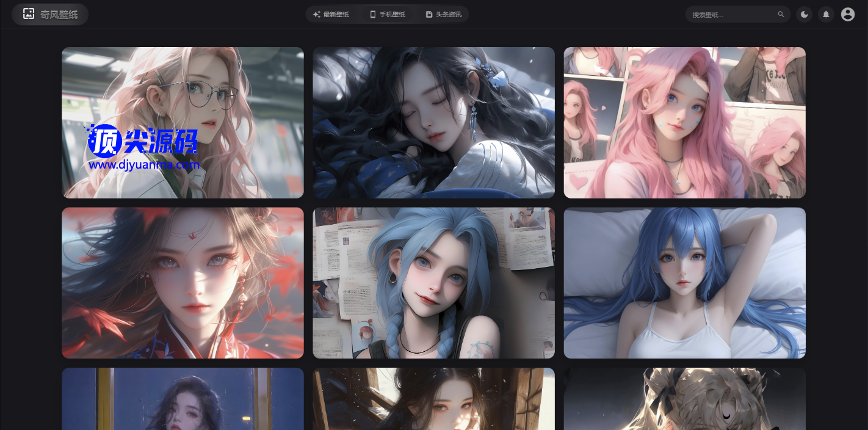Click inside the 搜索壁纸 search field
868x430 pixels.
tap(731, 14)
